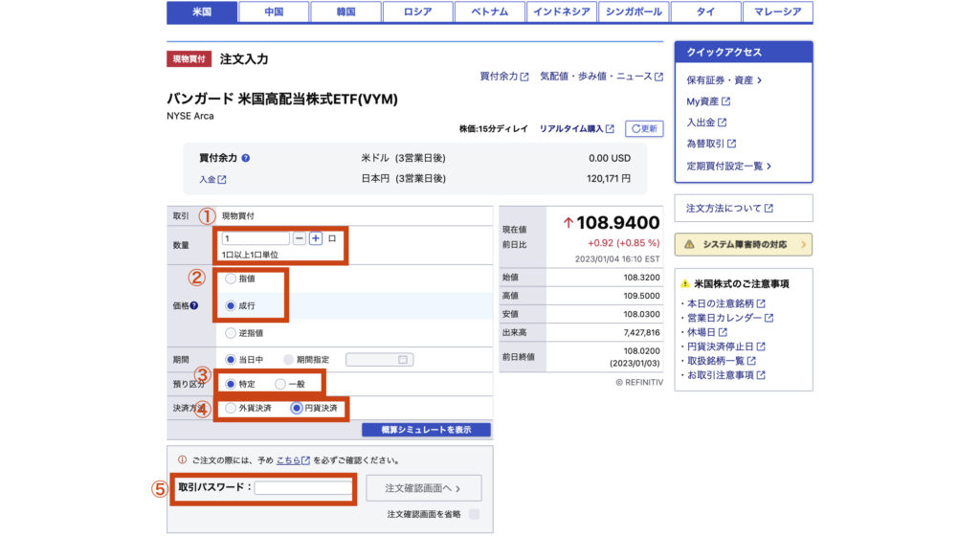Open My資産 quick access link
This screenshot has height=536, width=980.
(x=708, y=101)
